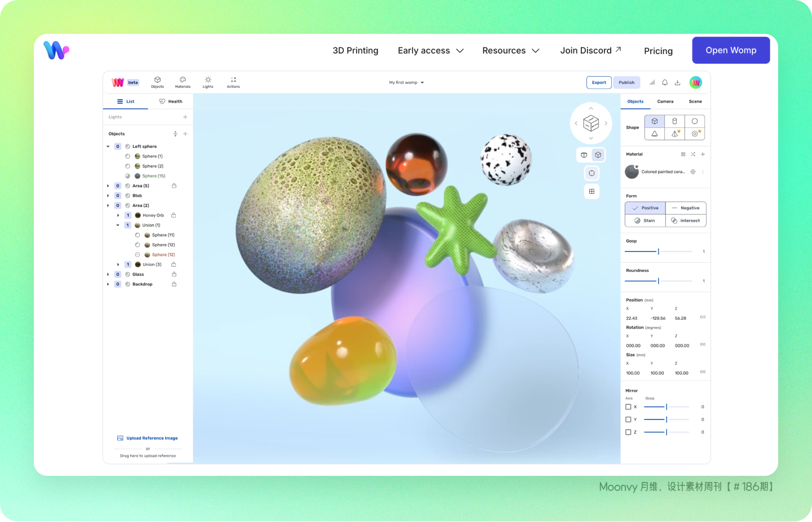Enable the Mirror Y axis checkbox
Screen dimensions: 812x522
pos(628,419)
